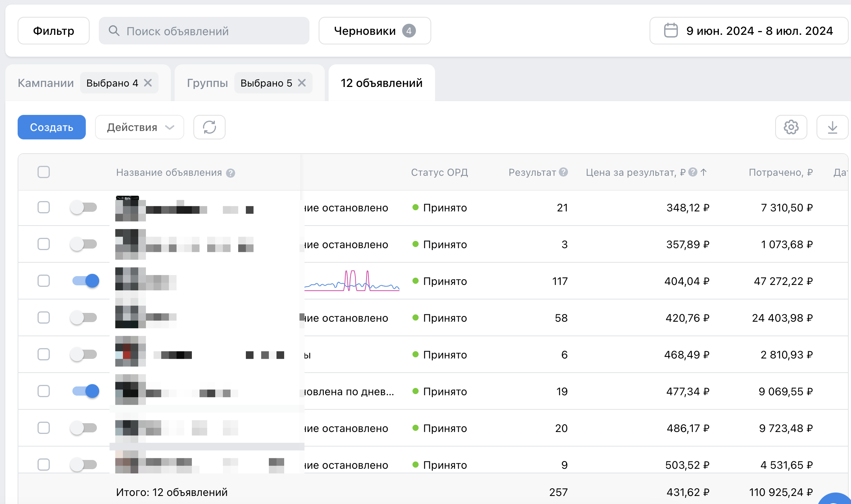The width and height of the screenshot is (851, 504).
Task: Enable the toggle for ad with 21 results
Action: (x=83, y=207)
